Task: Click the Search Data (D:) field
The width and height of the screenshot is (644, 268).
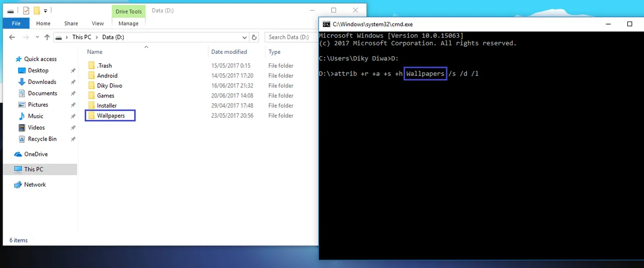Action: pos(292,37)
